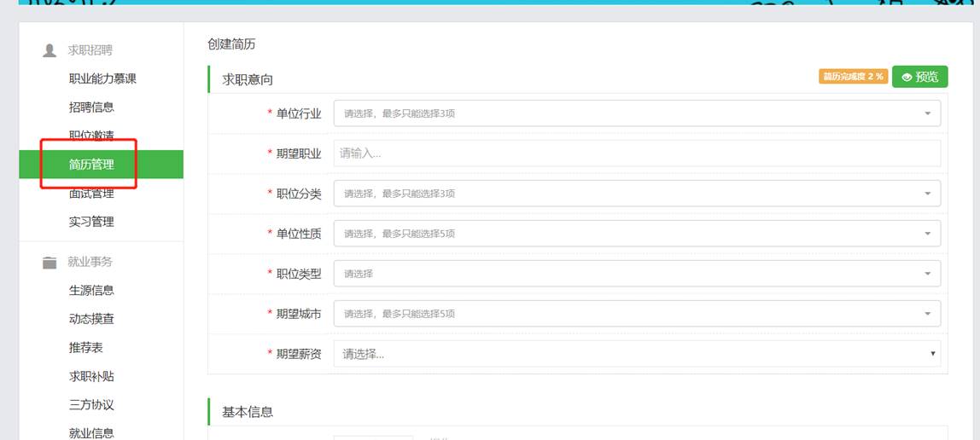This screenshot has width=980, height=440.
Task: Navigate to 实习管理 in sidebar
Action: click(x=91, y=222)
